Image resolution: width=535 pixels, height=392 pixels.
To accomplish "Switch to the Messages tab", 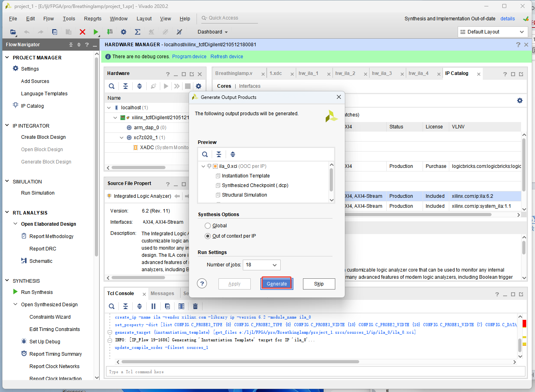I will click(162, 294).
